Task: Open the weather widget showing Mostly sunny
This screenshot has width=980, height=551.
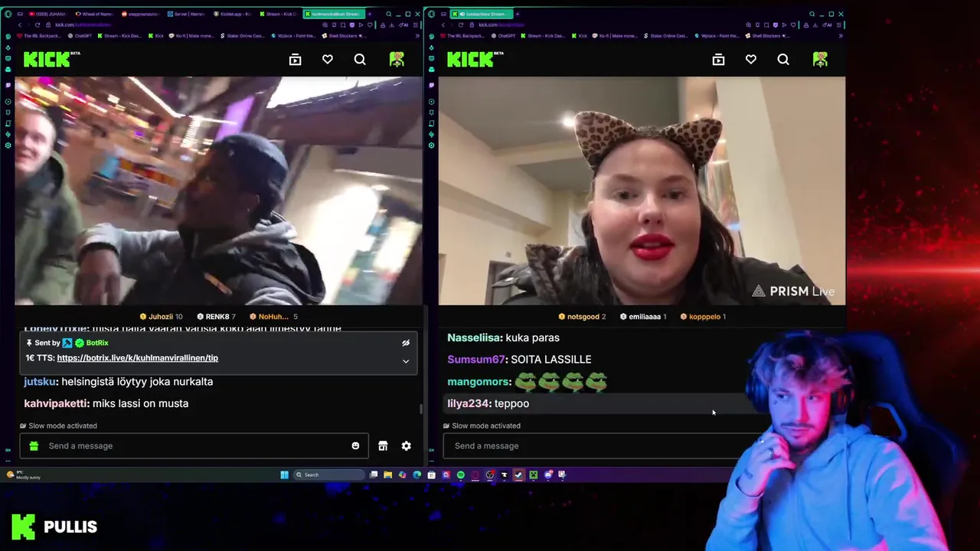Action: pos(23,474)
